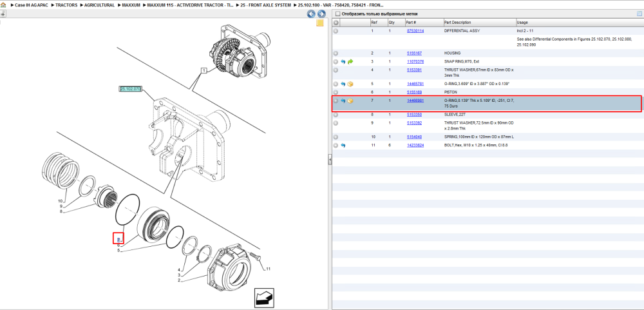The height and width of the screenshot is (310, 644).
Task: Click the blue arrow in highlighted O-RING row 7
Action: (x=343, y=101)
